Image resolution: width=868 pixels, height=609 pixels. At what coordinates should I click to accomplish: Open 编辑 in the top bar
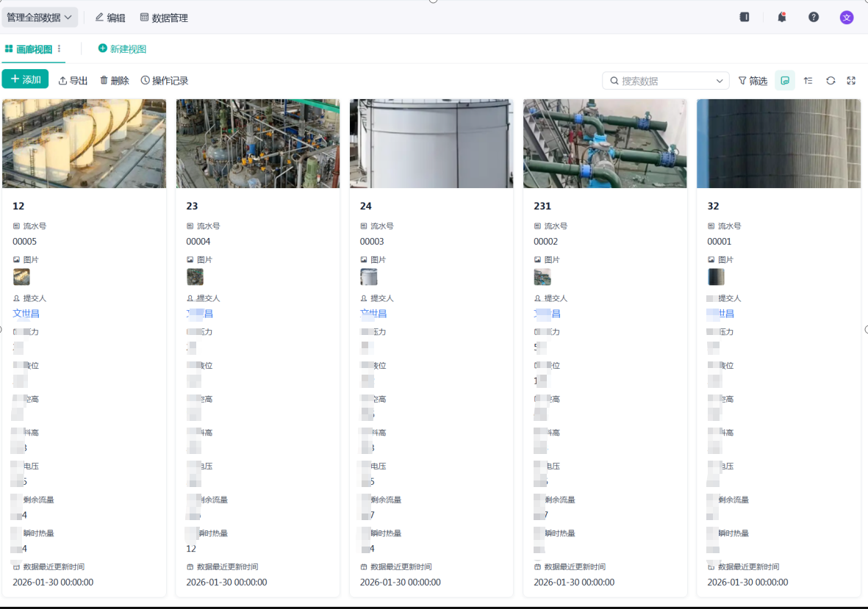(110, 18)
